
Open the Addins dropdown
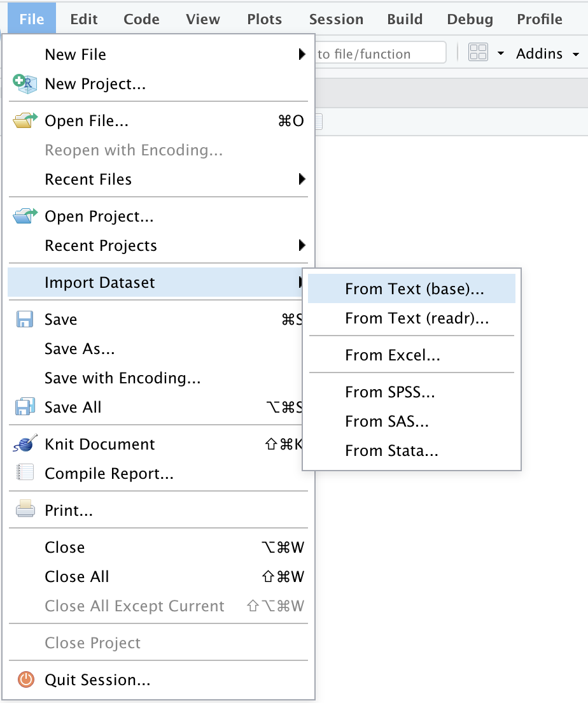(x=547, y=54)
